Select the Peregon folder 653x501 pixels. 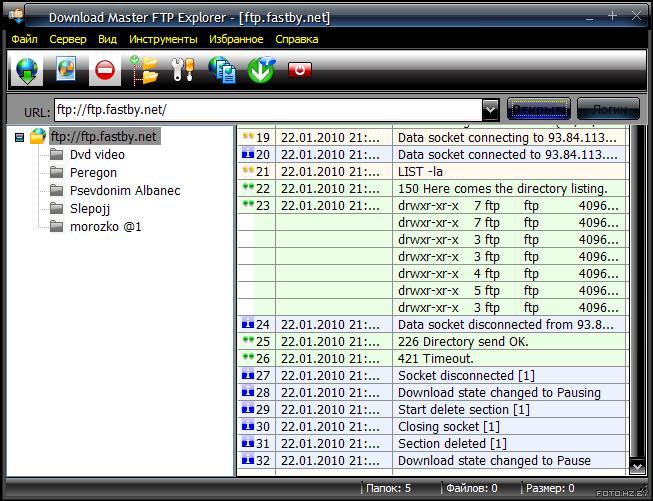point(93,172)
